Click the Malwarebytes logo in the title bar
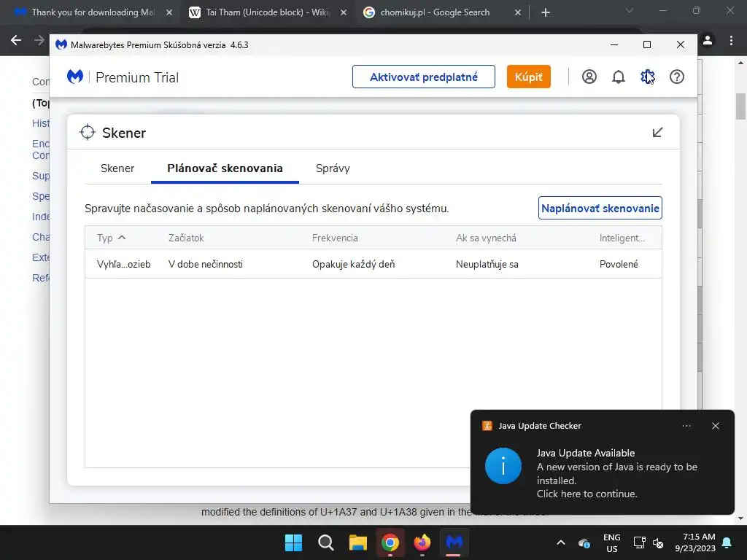Viewport: 747px width, 560px height. [x=61, y=44]
